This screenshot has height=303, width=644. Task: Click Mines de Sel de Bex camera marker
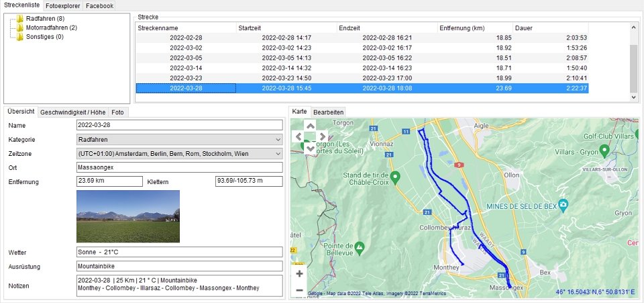click(563, 204)
